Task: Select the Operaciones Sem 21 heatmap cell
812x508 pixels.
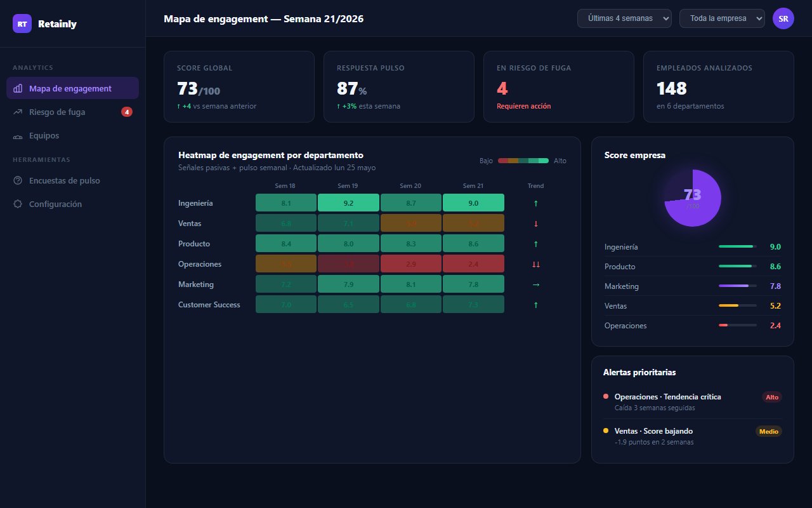Action: pyautogui.click(x=474, y=264)
